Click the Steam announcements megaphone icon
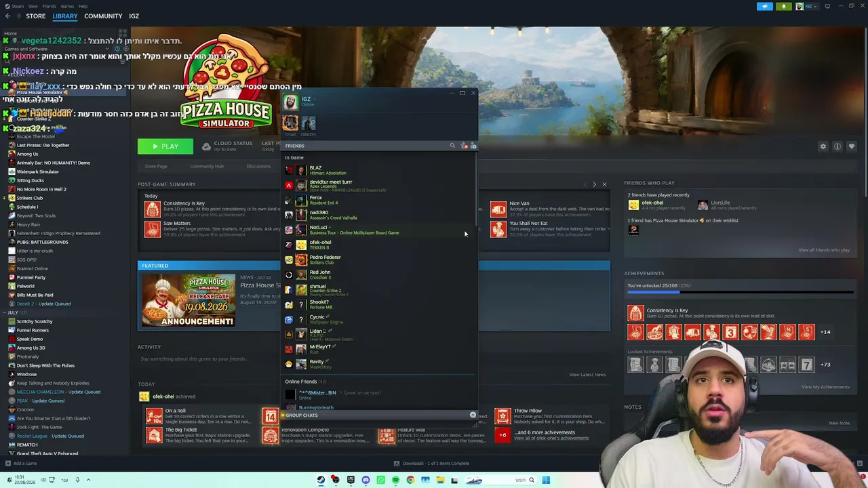Viewport: 868px width, 488px height. pyautogui.click(x=764, y=7)
